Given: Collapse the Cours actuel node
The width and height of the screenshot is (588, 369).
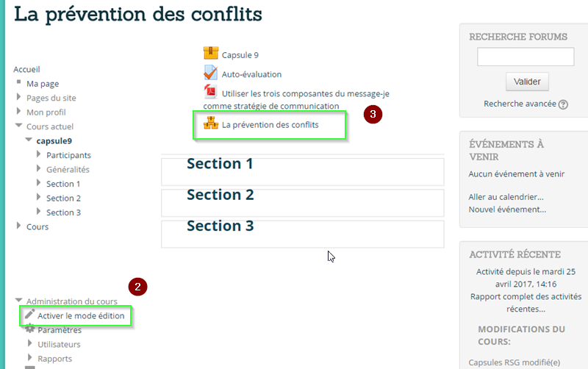Looking at the screenshot, I should tap(19, 126).
